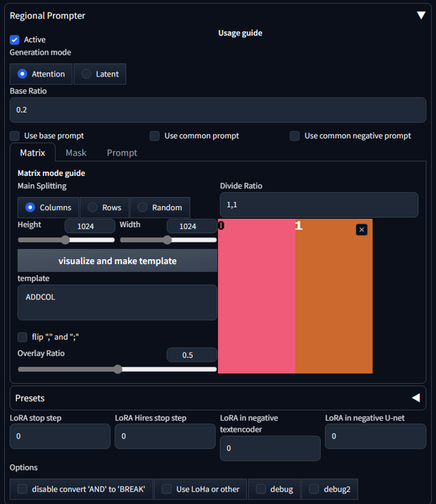Click the pink region 0 in preview
The width and height of the screenshot is (436, 504).
[257, 296]
